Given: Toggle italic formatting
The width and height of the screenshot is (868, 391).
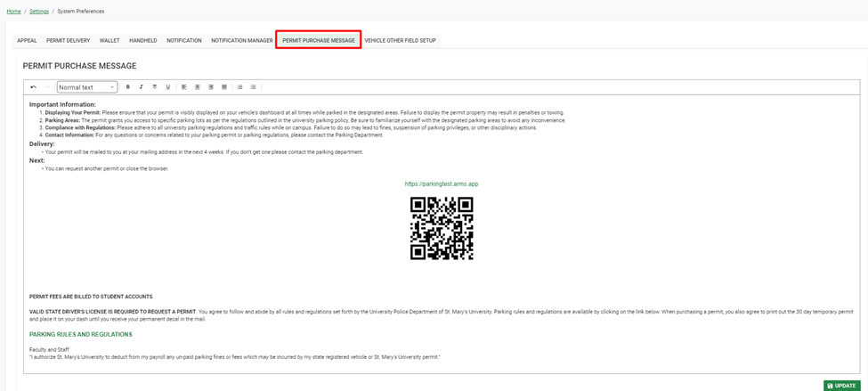Looking at the screenshot, I should click(x=142, y=87).
